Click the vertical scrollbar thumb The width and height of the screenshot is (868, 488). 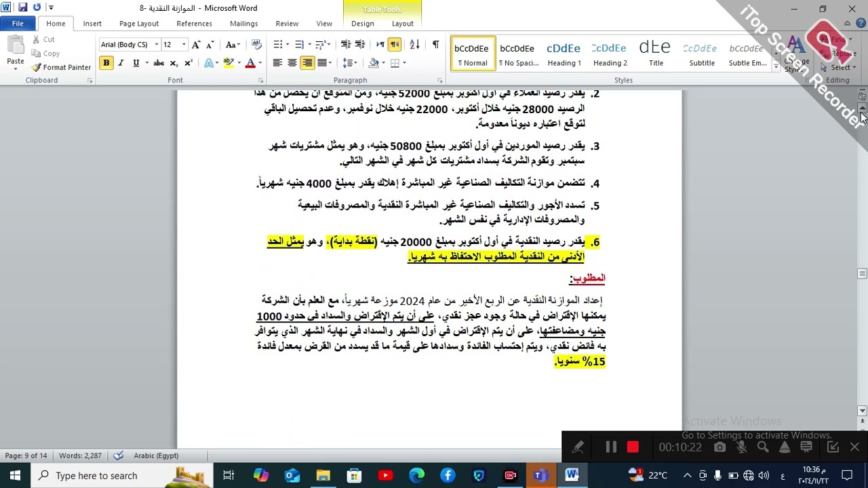862,274
